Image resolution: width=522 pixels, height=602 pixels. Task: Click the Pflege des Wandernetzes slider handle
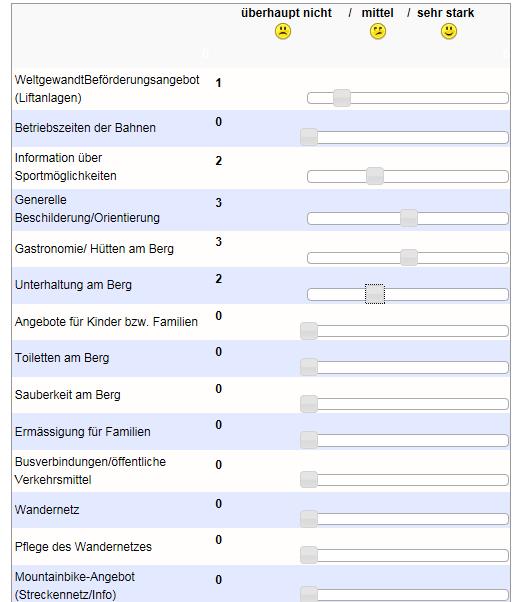309,555
